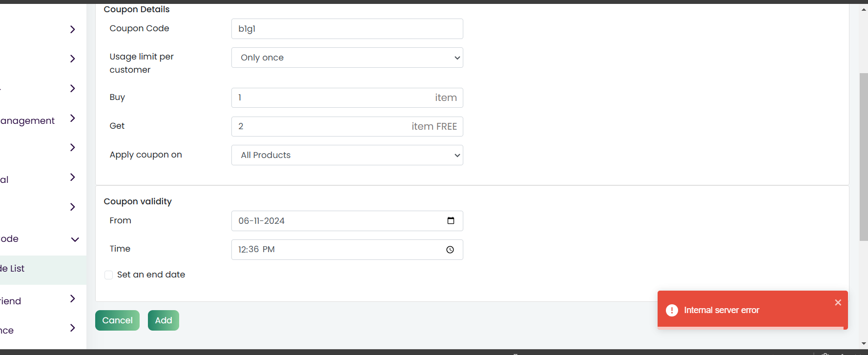Expand the topmost sidebar chevron arrow
The height and width of the screenshot is (355, 868).
coord(72,29)
